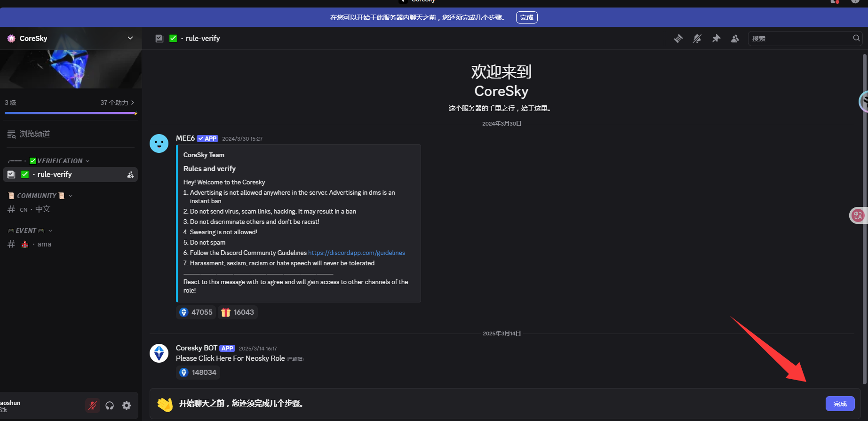868x421 pixels.
Task: Collapse the COMMUNITY category
Action: [x=40, y=196]
